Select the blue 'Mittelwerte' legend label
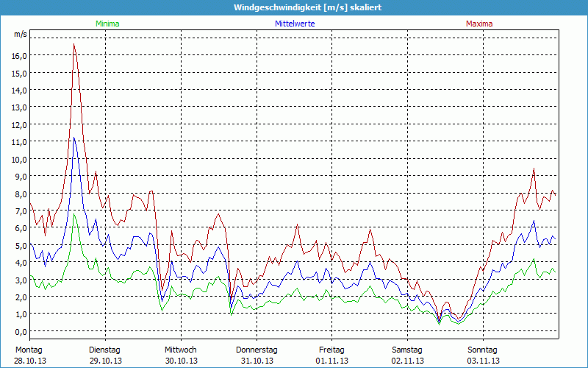 click(x=295, y=24)
